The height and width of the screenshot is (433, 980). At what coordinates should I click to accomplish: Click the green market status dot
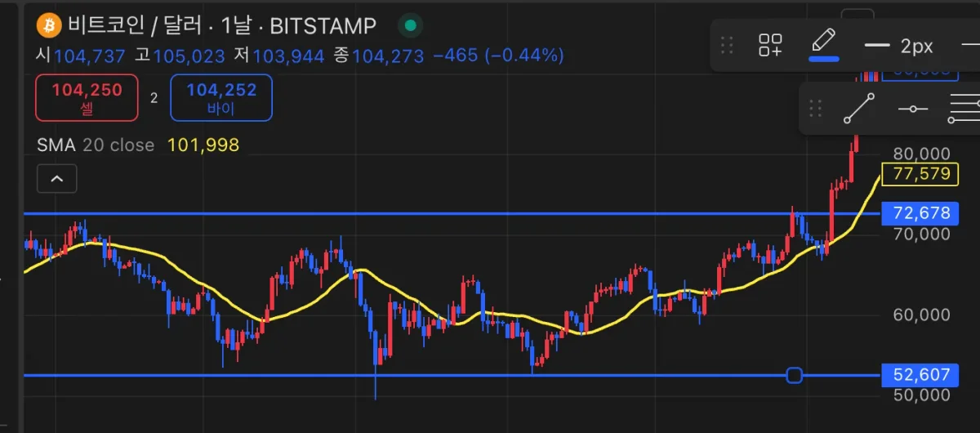coord(411,26)
